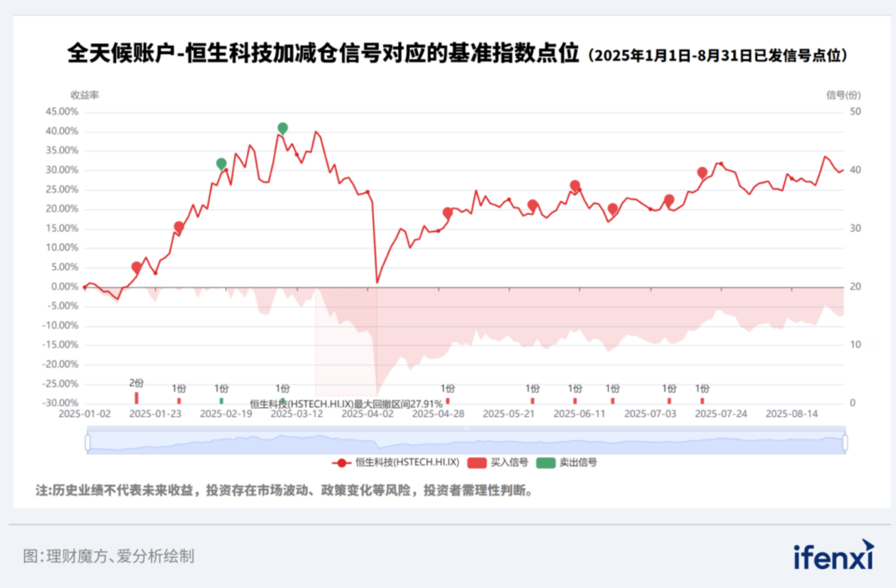Toggle the 卖出信号 green legend swatch
This screenshot has width=896, height=588.
[546, 463]
